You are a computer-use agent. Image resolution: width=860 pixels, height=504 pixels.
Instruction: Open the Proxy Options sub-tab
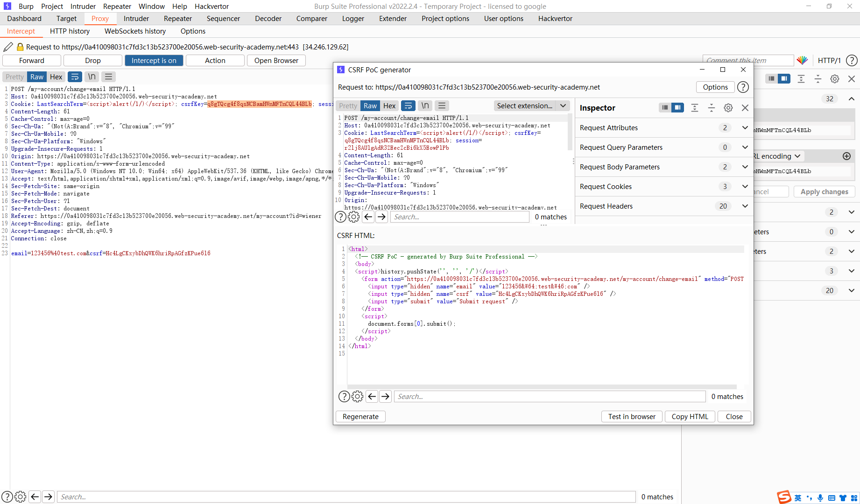(x=193, y=31)
